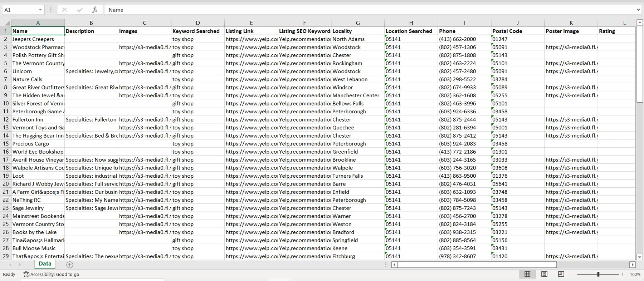Screen dimensions: 644x281
Task: Click the zoom slider handle
Action: [598, 274]
